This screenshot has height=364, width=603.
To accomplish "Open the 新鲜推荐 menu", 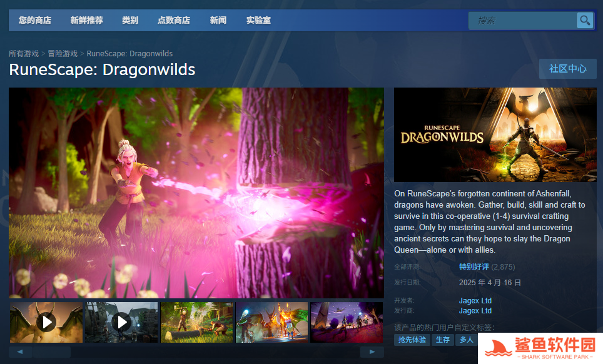I will pyautogui.click(x=86, y=21).
